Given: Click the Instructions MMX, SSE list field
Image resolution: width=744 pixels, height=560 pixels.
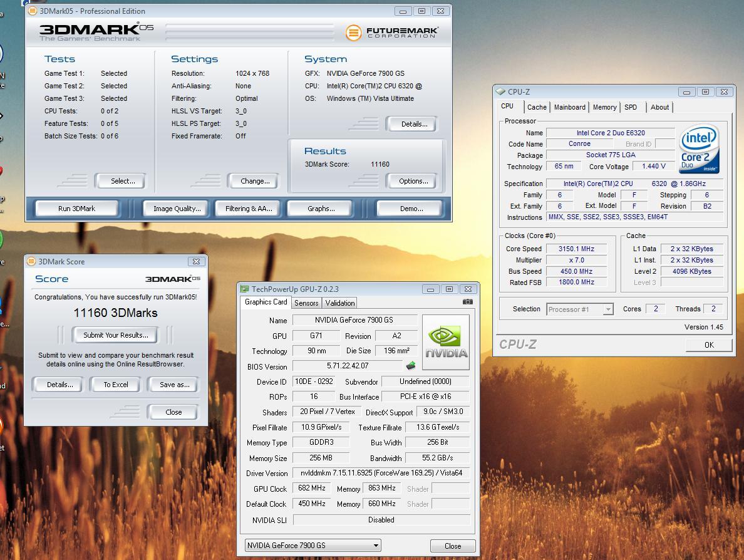Looking at the screenshot, I should click(x=635, y=217).
